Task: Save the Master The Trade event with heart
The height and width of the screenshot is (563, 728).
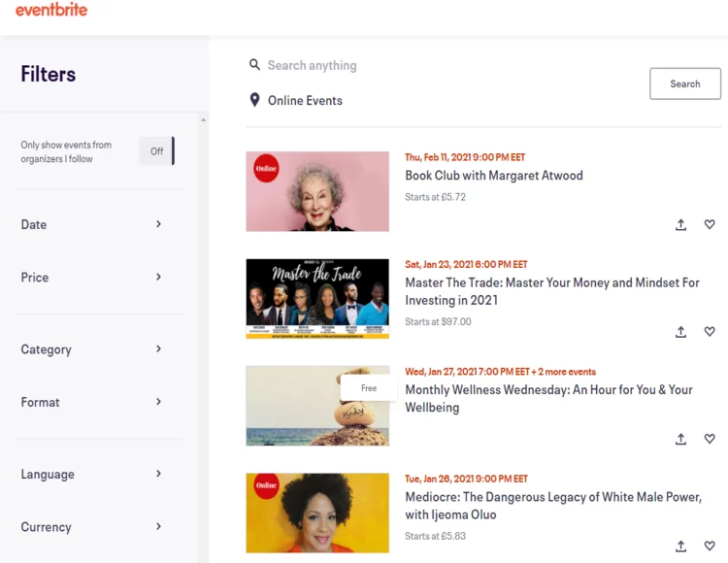Action: pos(710,331)
